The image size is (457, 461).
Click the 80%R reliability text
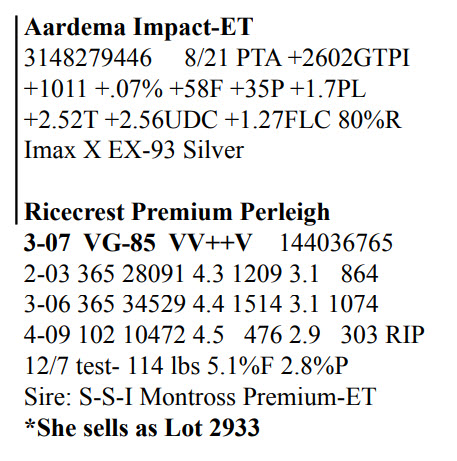click(x=370, y=120)
